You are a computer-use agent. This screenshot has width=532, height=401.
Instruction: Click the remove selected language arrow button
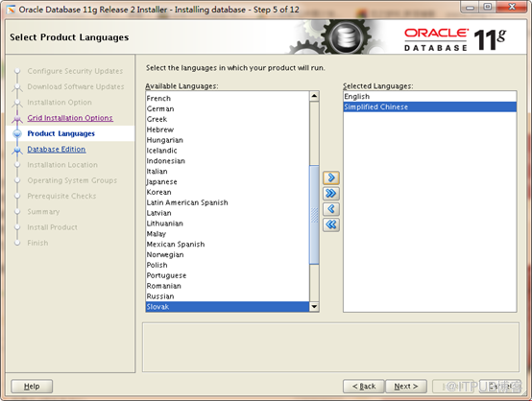[x=331, y=209]
